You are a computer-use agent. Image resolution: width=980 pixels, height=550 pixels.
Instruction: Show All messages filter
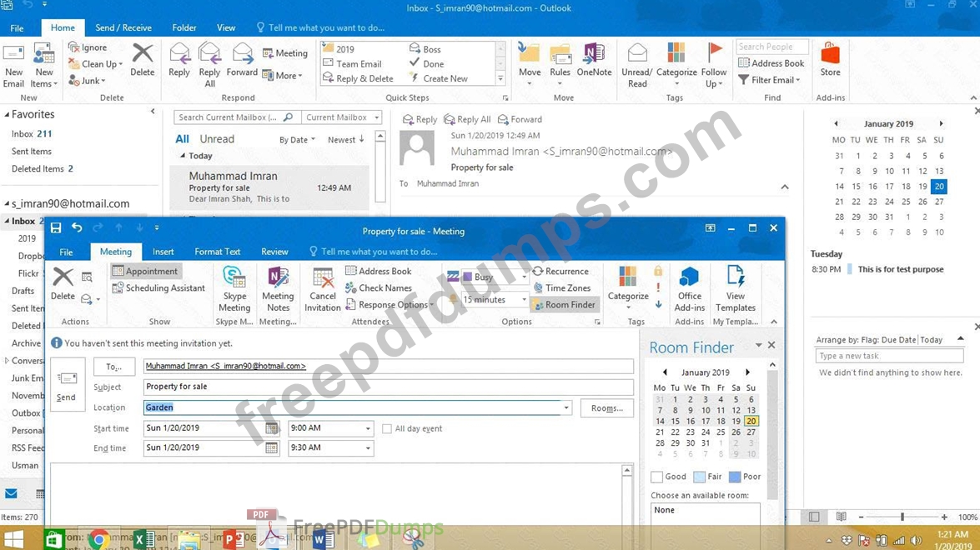tap(182, 139)
